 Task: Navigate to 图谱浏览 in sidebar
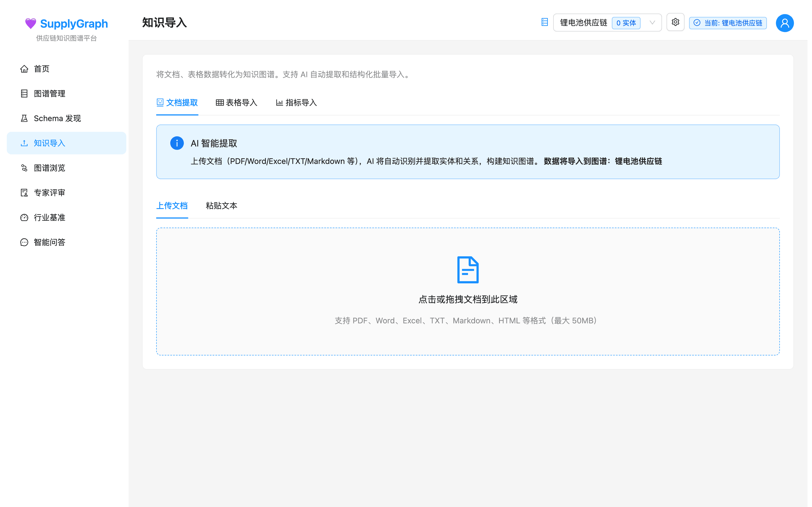pyautogui.click(x=49, y=168)
